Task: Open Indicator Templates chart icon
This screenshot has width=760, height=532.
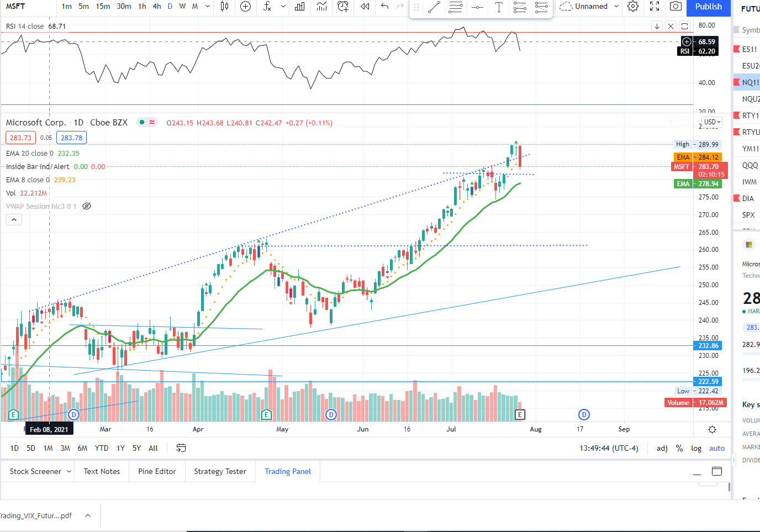Action: [321, 7]
